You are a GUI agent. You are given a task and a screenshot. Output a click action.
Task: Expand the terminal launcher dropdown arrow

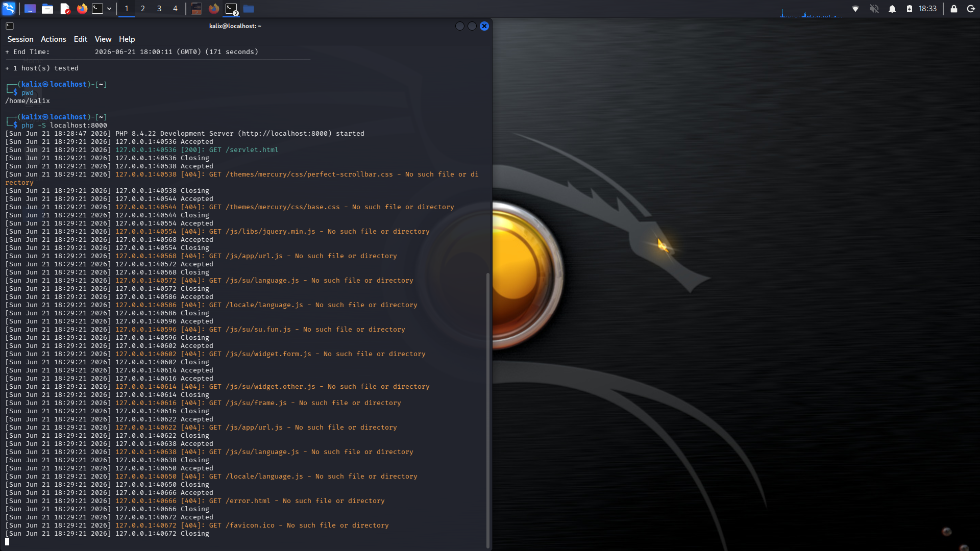109,9
